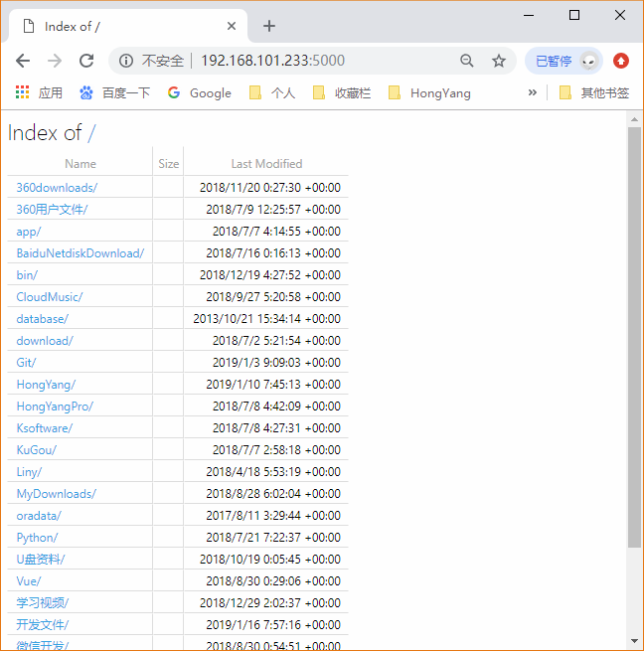Open the 收藏栏 bookmark folder
Image resolution: width=644 pixels, height=651 pixels.
(x=342, y=92)
